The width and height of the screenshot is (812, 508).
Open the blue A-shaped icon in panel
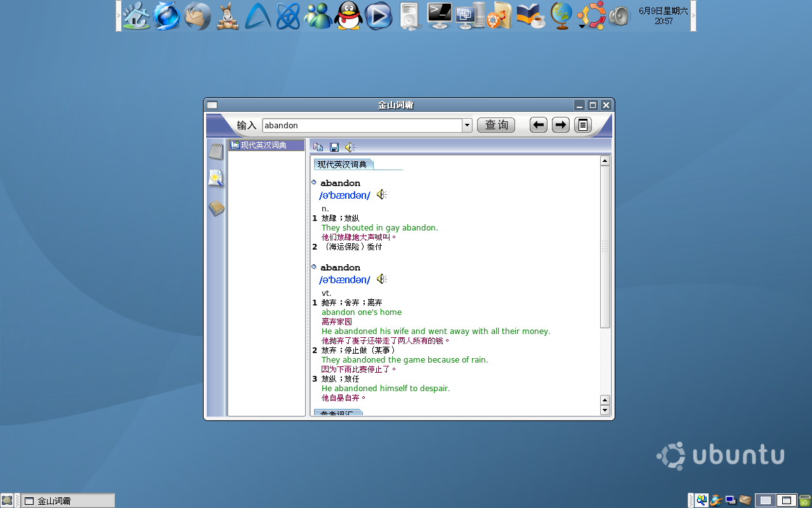pyautogui.click(x=258, y=16)
